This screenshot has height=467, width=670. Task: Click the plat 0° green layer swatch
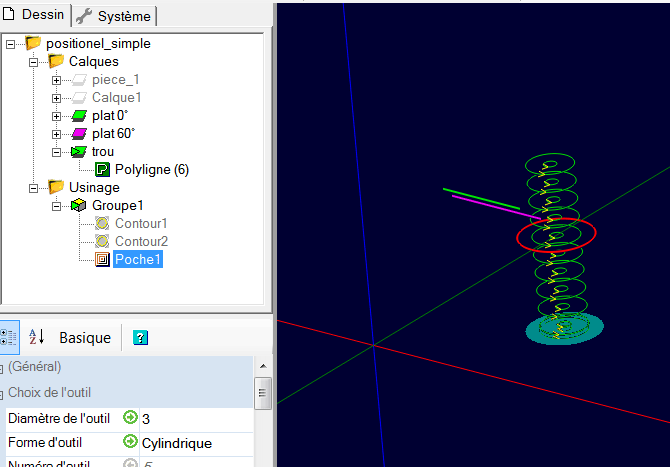(79, 116)
